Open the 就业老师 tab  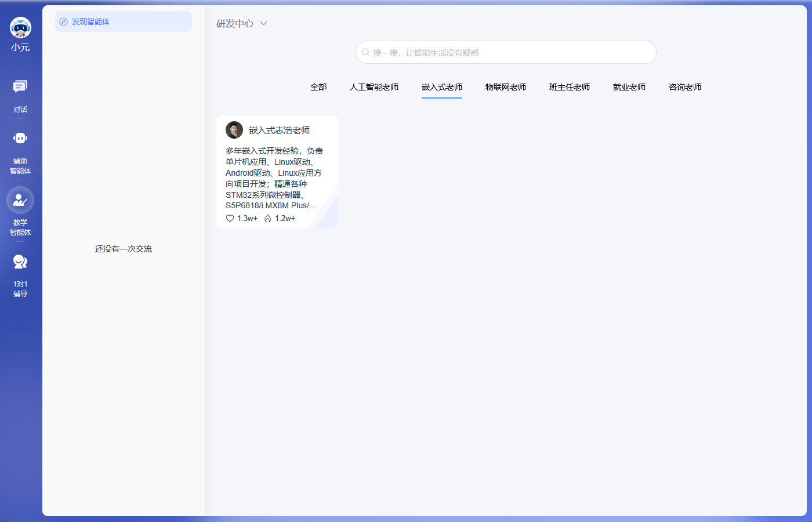[x=629, y=87]
